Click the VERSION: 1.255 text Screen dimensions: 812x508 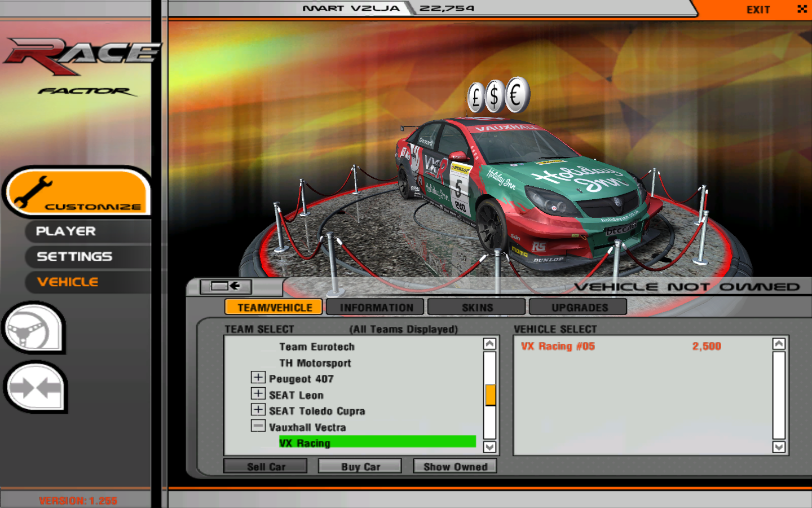[78, 501]
